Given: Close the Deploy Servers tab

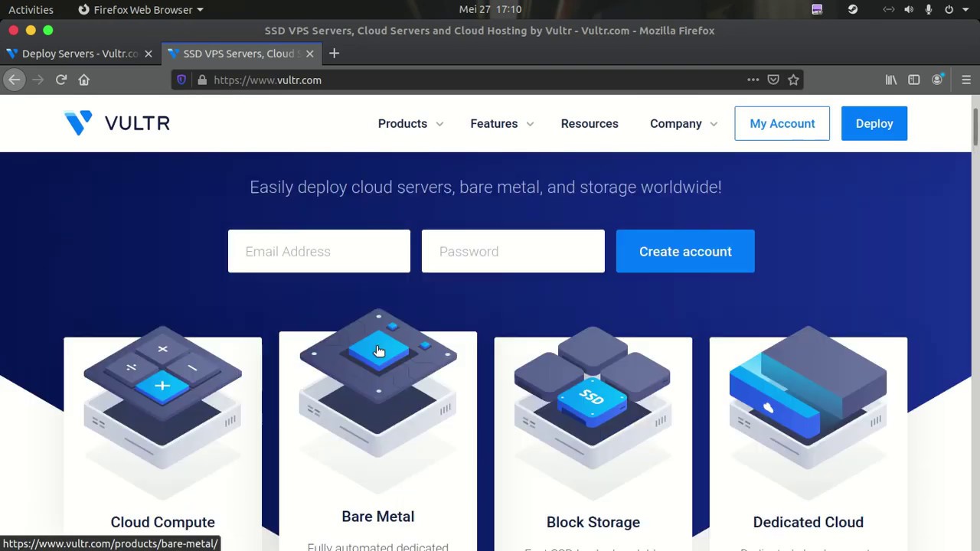Looking at the screenshot, I should pyautogui.click(x=149, y=54).
